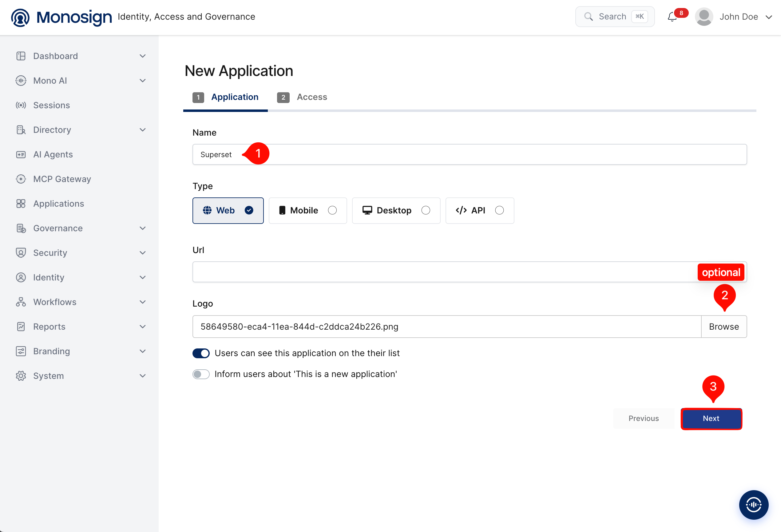Image resolution: width=781 pixels, height=532 pixels.
Task: Click the MCP Gateway sidebar icon
Action: pos(21,179)
